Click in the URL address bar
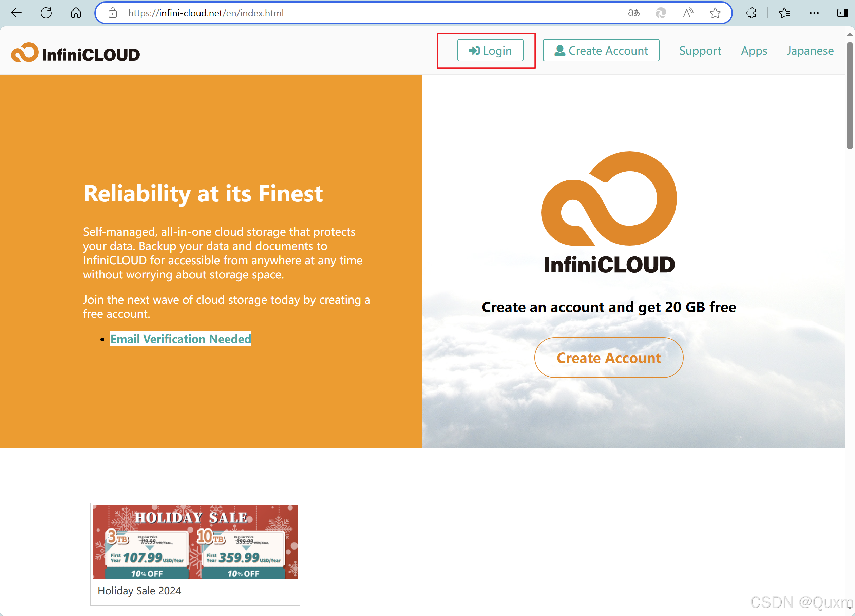855x616 pixels. point(339,13)
